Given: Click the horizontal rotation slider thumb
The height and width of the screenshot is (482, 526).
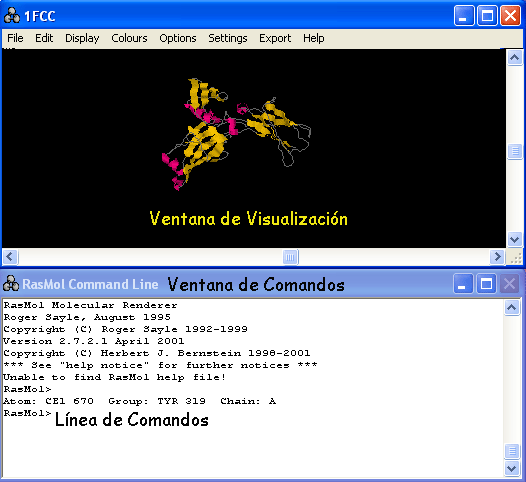Looking at the screenshot, I should tap(291, 257).
